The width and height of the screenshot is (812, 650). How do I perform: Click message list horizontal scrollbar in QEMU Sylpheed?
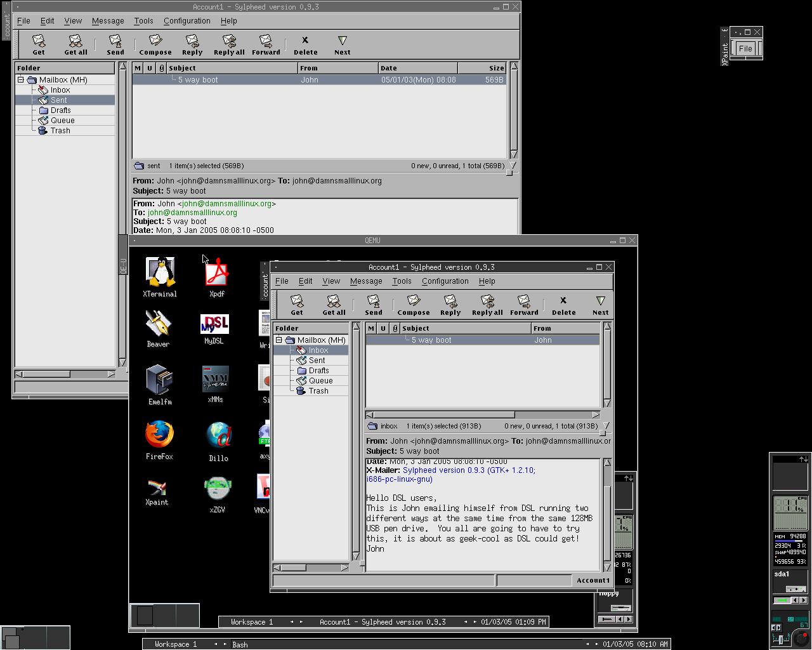pos(483,415)
